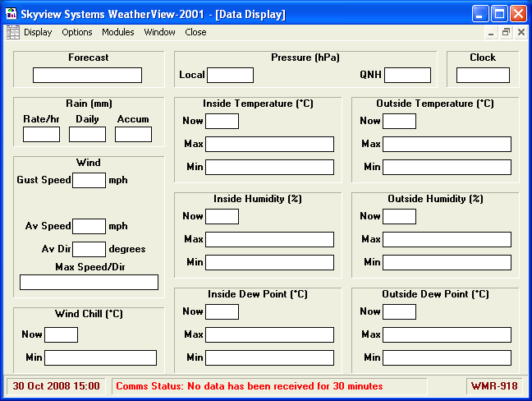Viewport: 532px width, 401px height.
Task: Click Outside Humidity Min field
Action: point(447,263)
